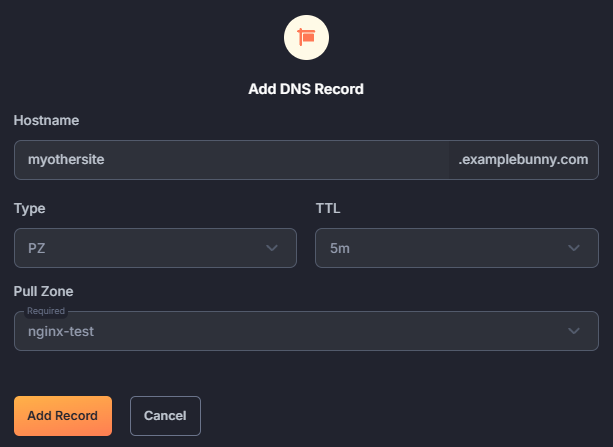Screen dimensions: 613x447
Task: Expand the Pull Zone nginx-test selector
Action: tap(306, 331)
